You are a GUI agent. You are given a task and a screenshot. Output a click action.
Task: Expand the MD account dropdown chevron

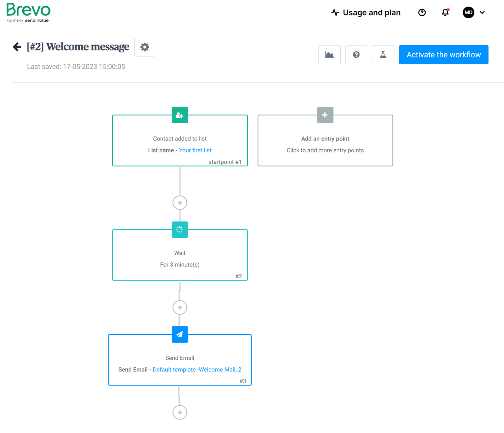pos(482,12)
